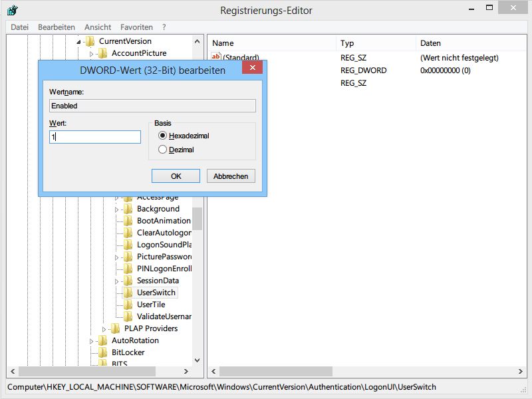
Task: Click the Abbrechen button
Action: 231,176
